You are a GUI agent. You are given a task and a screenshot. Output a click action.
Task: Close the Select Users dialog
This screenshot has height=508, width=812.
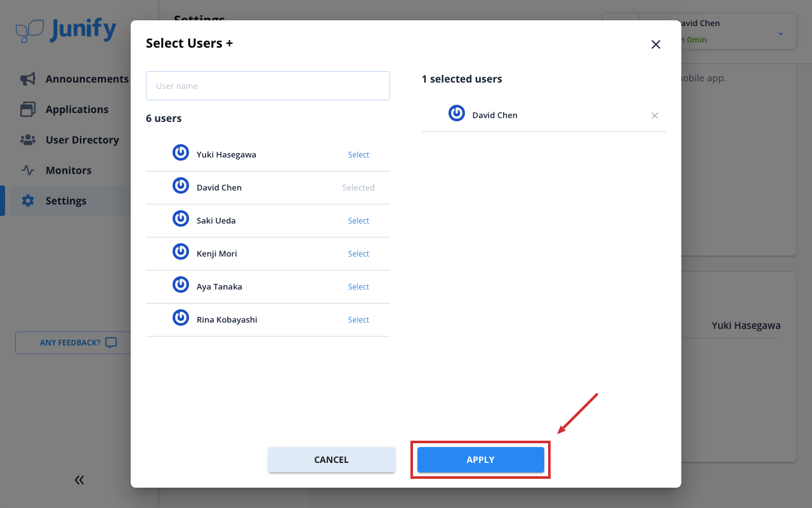coord(656,44)
